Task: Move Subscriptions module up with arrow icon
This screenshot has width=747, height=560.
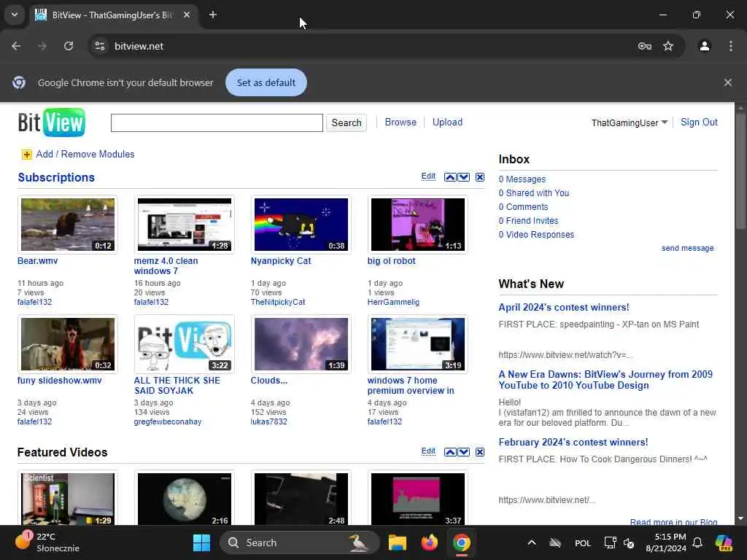Action: [450, 177]
